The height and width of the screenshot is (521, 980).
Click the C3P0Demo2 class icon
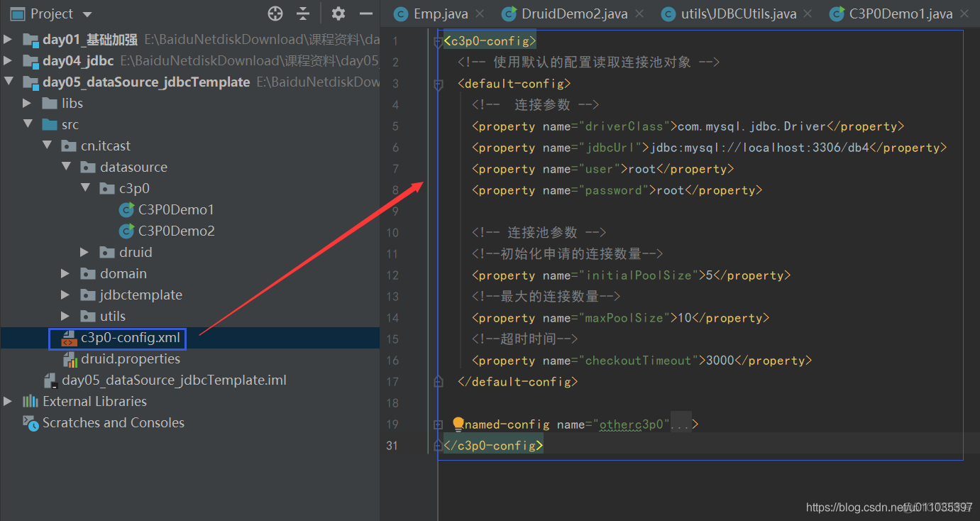coord(127,231)
